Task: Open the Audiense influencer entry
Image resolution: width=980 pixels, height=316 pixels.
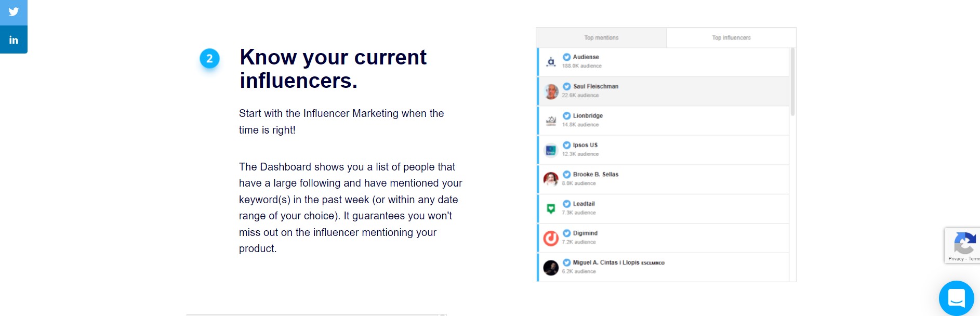Action: pos(663,62)
